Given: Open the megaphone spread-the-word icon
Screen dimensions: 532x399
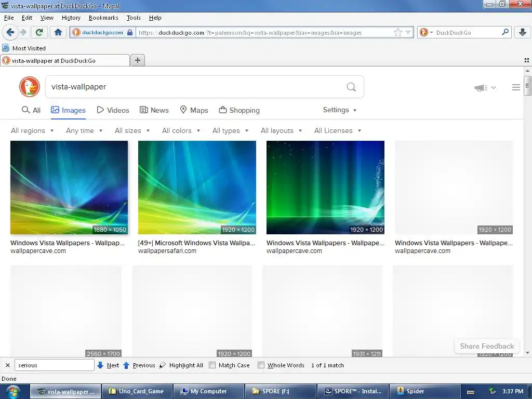Looking at the screenshot, I should point(481,88).
